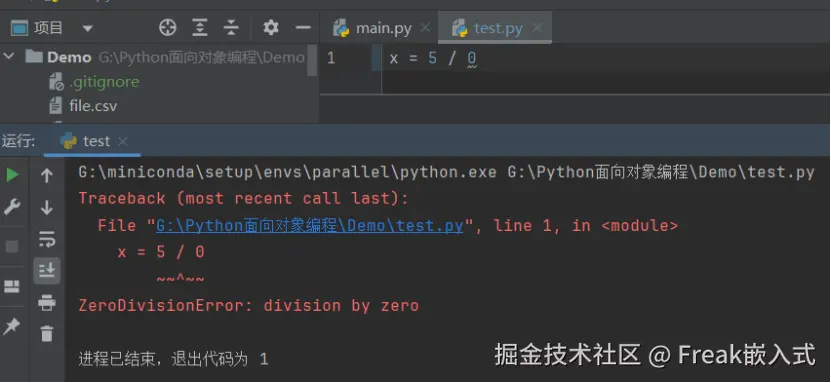
Task: Collapse all items in project tree
Action: click(x=231, y=28)
